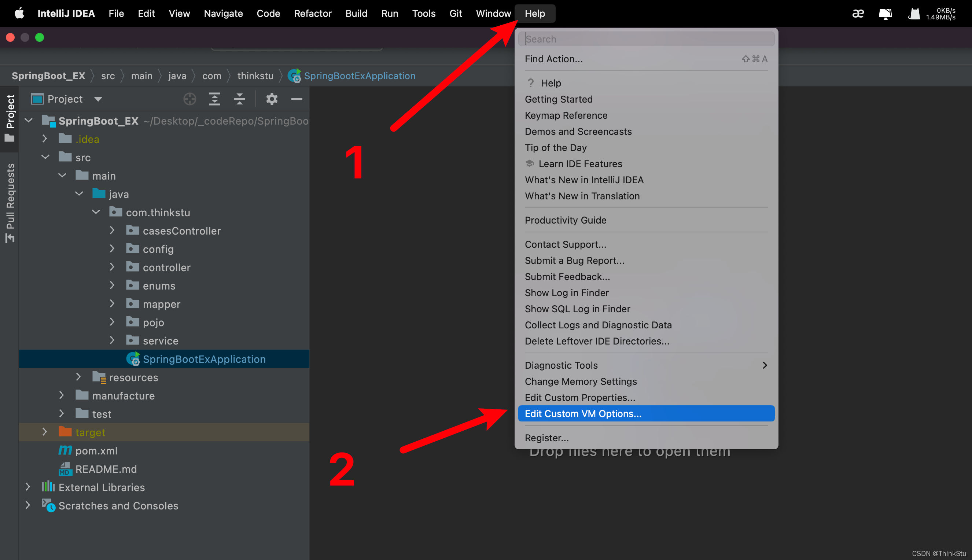This screenshot has height=560, width=972.
Task: Select Edit Custom VM Options menu item
Action: 646,413
